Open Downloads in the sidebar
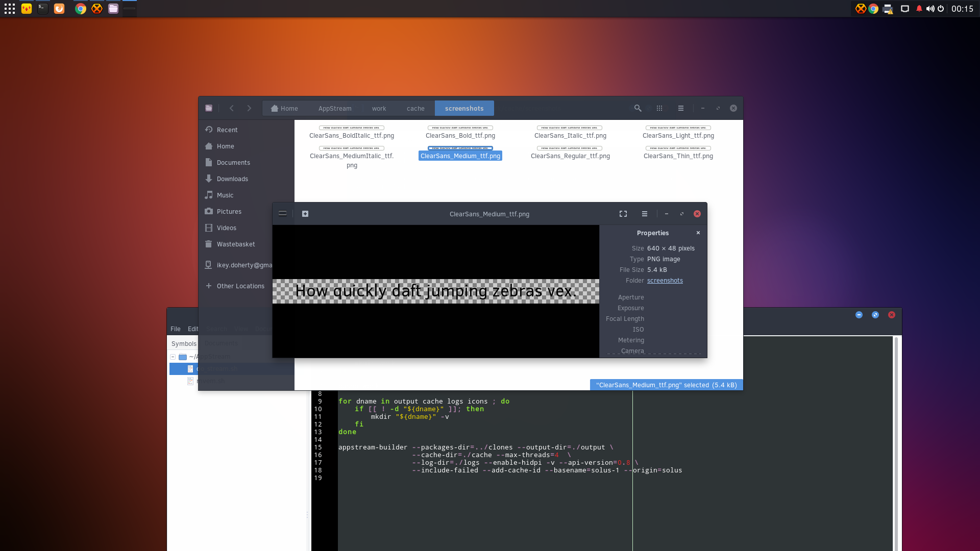 tap(246, 179)
